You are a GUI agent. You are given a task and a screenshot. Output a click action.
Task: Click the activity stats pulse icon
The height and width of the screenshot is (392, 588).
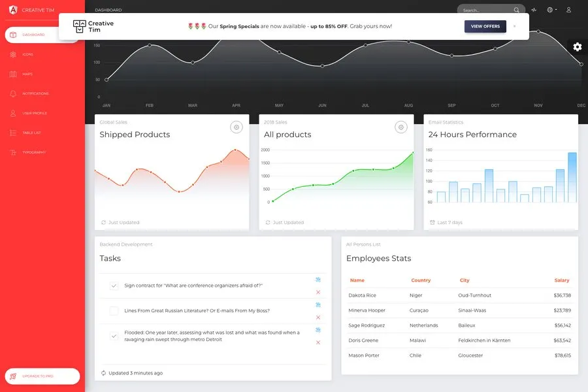point(534,10)
